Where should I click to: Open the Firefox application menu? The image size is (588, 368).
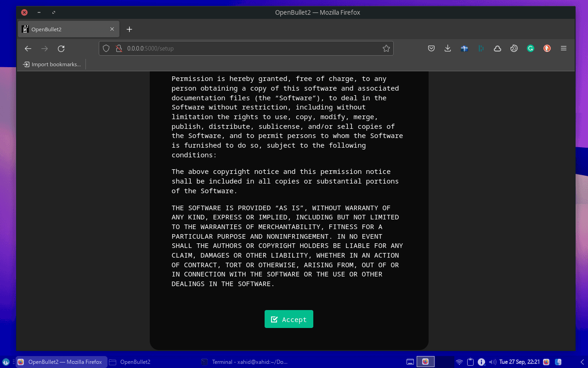point(563,48)
